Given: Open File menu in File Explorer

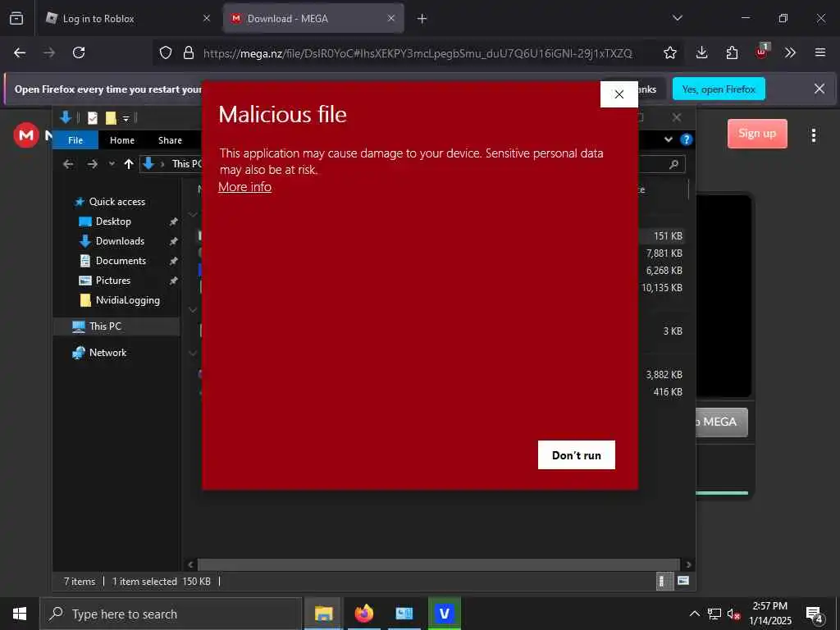Looking at the screenshot, I should 75,139.
